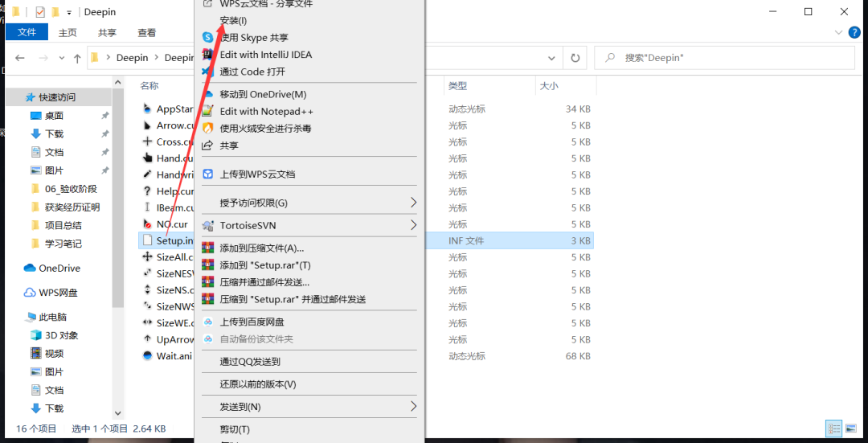Screen dimensions: 868x443
Task: Click the properties checkmark icon in title bar
Action: click(40, 11)
